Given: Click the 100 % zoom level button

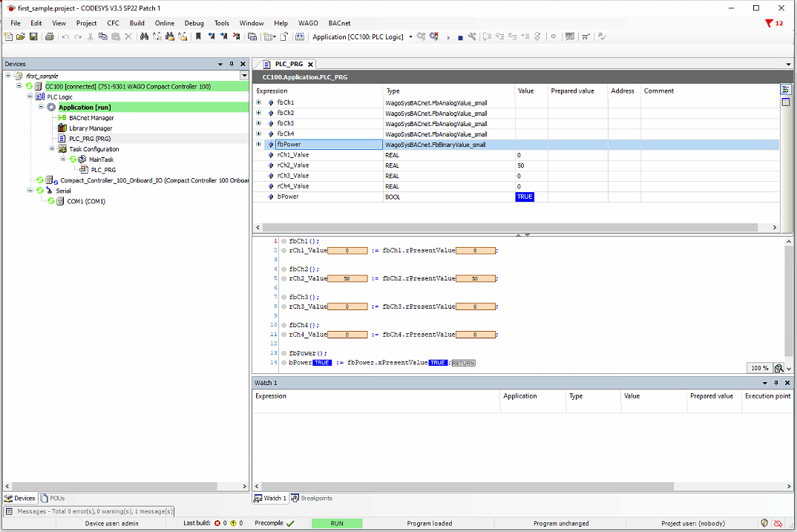Looking at the screenshot, I should (760, 368).
